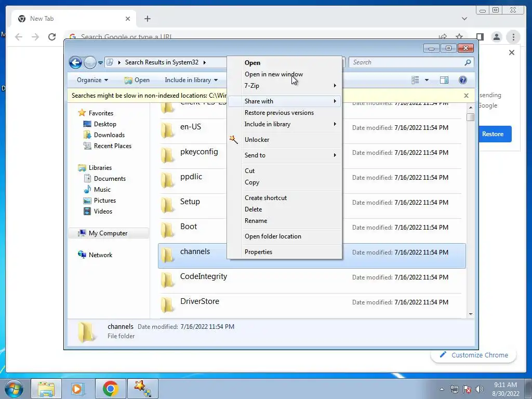Image resolution: width=532 pixels, height=399 pixels.
Task: Select Copy from the context menu
Action: pyautogui.click(x=285, y=182)
